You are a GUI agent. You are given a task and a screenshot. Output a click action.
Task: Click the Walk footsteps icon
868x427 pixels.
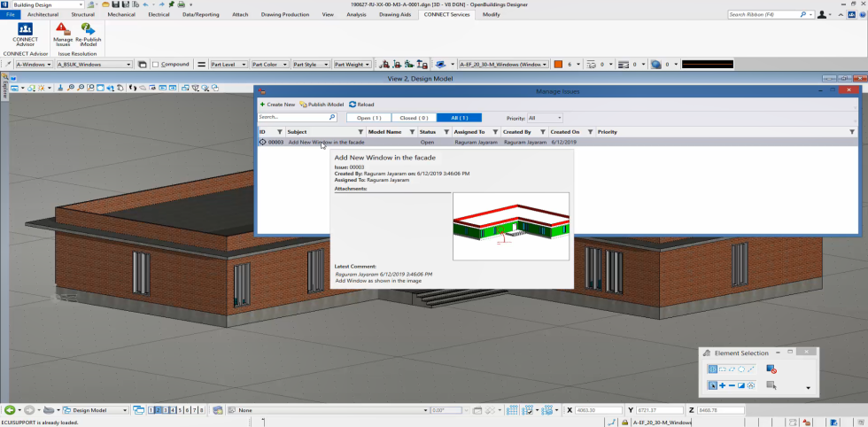[x=133, y=88]
